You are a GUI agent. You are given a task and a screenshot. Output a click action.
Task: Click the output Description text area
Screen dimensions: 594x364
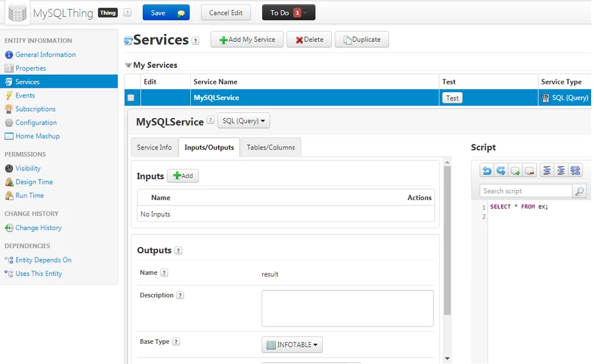[x=347, y=308]
